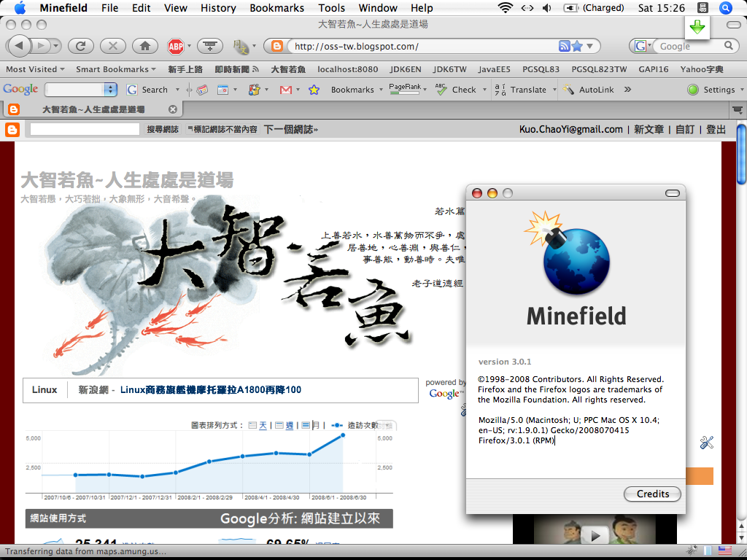Switch chart view to 週 weekly

coord(289,425)
